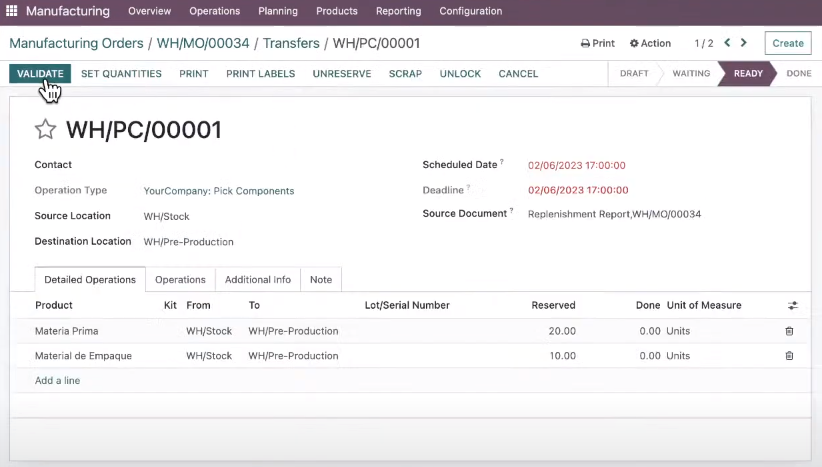Sort by Reserved column header
This screenshot has height=467, width=822.
tap(553, 305)
